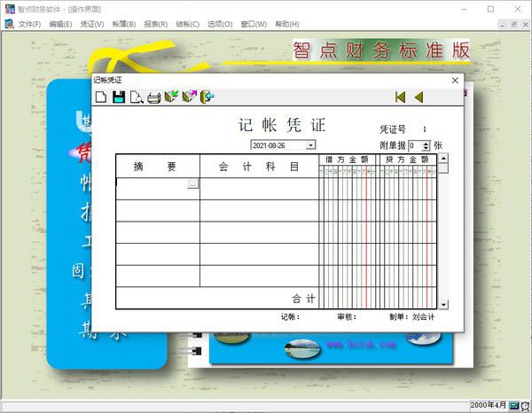Click second row 会计科目 account cell
The height and width of the screenshot is (413, 532).
(259, 211)
